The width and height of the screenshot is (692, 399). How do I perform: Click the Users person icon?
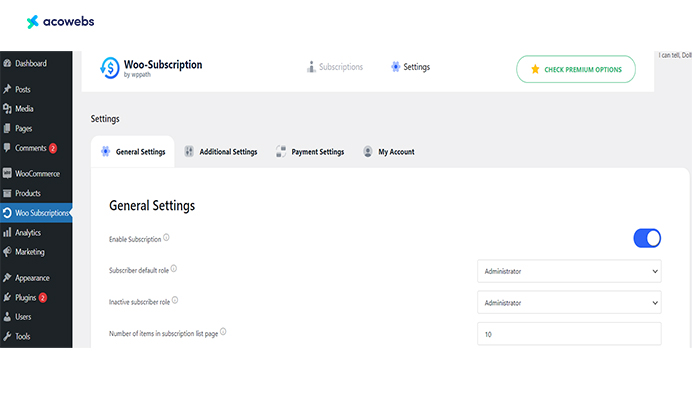click(7, 316)
